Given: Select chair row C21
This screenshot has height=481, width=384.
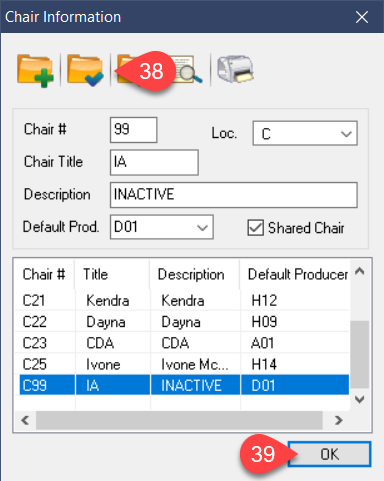Looking at the screenshot, I should 183,301.
